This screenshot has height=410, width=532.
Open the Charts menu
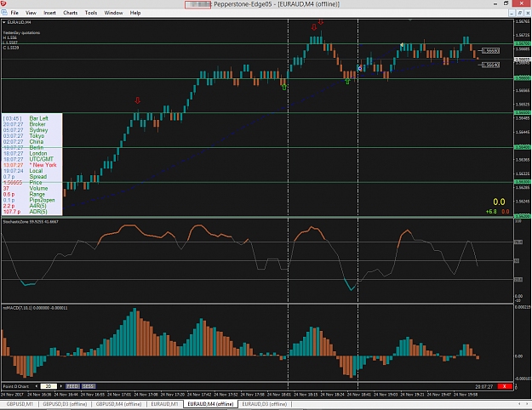tap(71, 13)
